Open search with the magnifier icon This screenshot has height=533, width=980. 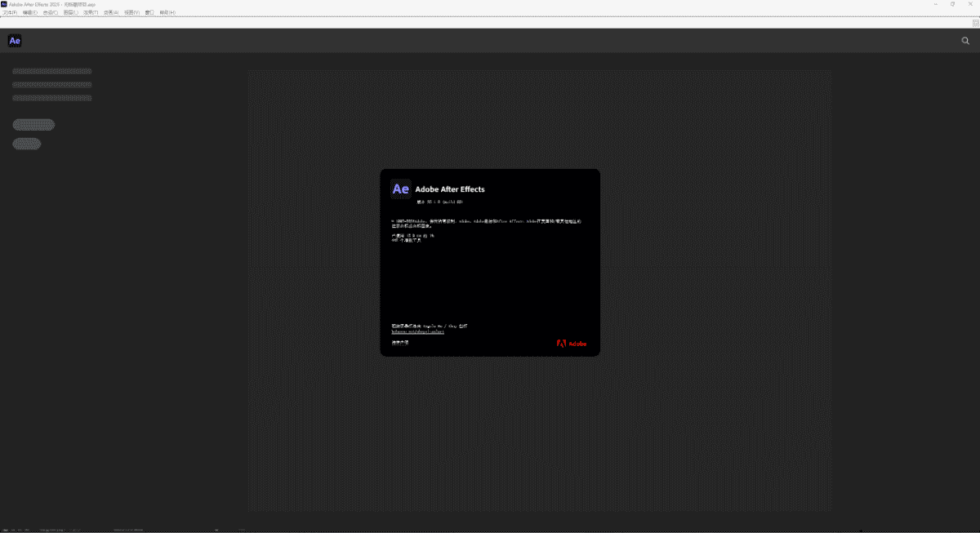pyautogui.click(x=966, y=41)
